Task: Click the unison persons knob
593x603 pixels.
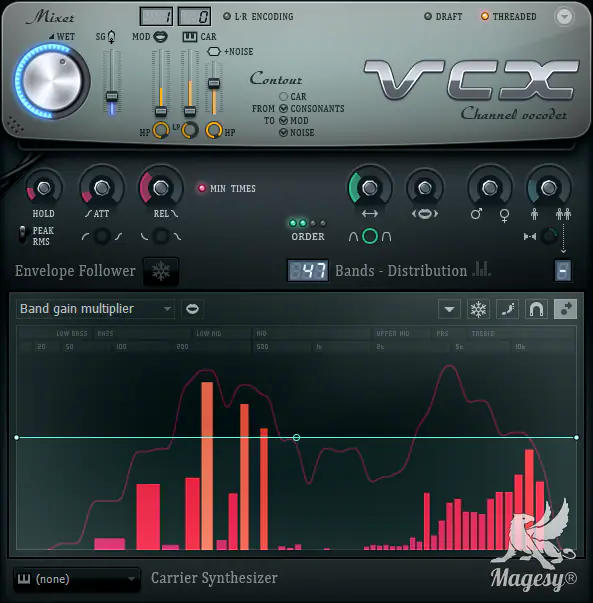Action: (x=548, y=188)
